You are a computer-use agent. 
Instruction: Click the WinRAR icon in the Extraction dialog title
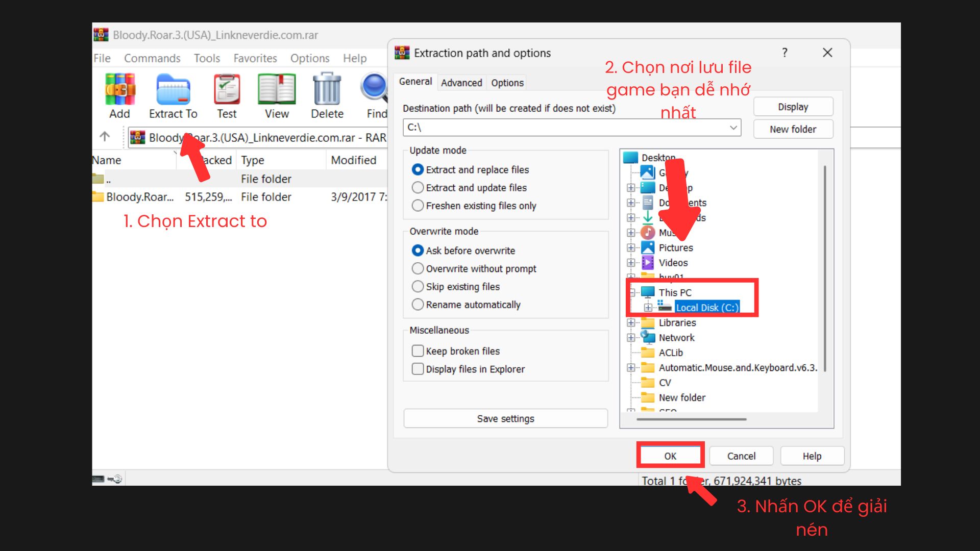point(402,53)
